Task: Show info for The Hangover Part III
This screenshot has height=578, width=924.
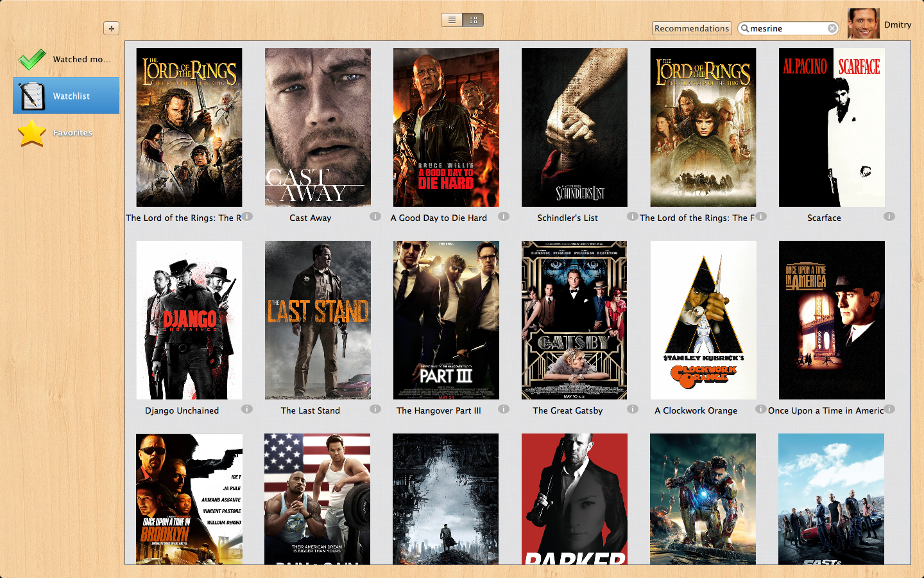Action: [x=504, y=409]
